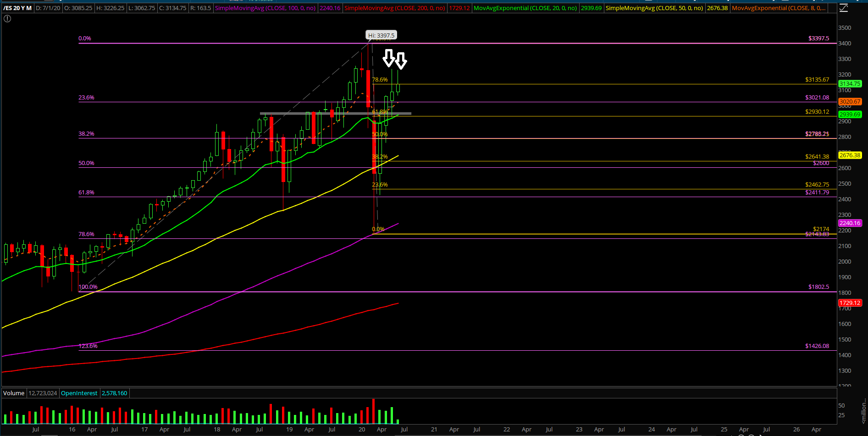The image size is (868, 436).
Task: Select the MovAvgExponential 8 study label
Action: point(779,8)
